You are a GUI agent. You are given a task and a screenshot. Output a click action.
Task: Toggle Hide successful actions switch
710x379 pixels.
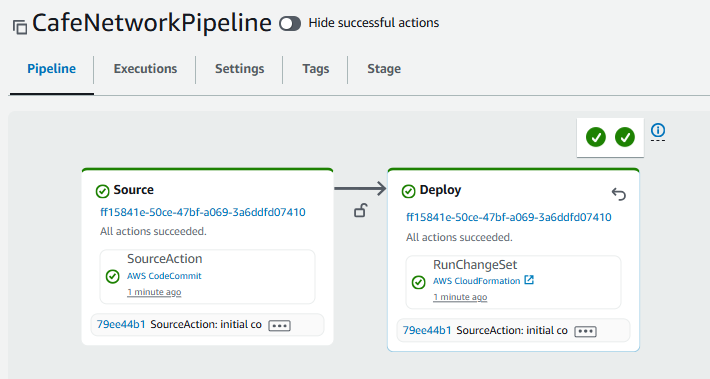(x=290, y=24)
